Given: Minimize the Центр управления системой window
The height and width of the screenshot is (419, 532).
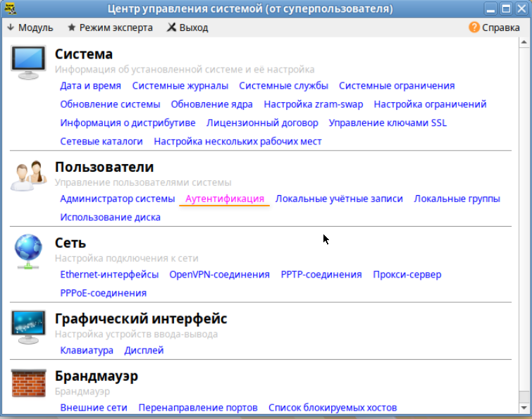Looking at the screenshot, I should [x=490, y=8].
